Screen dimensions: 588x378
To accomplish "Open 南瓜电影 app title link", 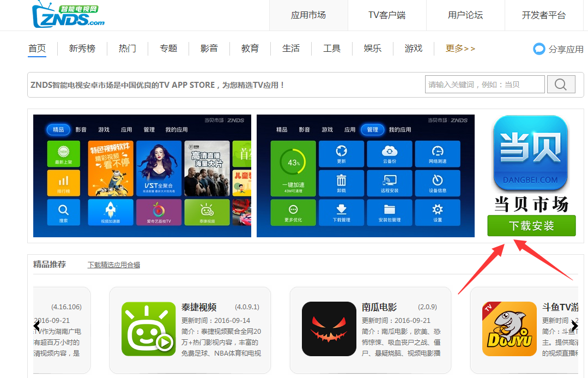I will click(379, 307).
